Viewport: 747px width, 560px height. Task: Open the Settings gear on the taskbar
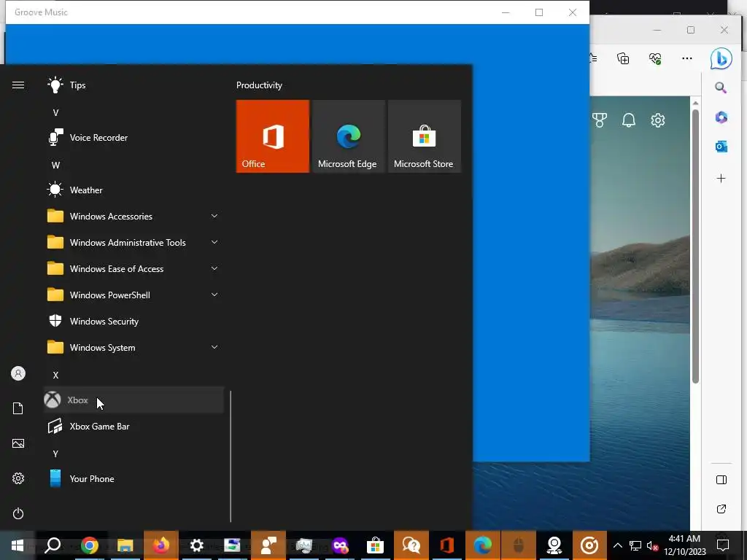click(197, 545)
